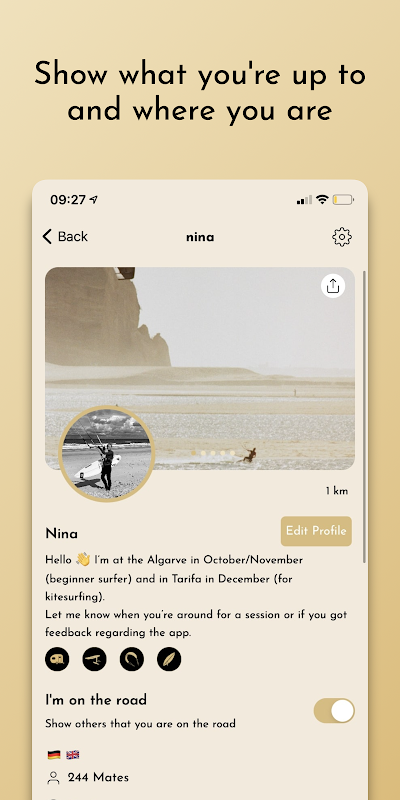Open Nina's circular profile picture
The width and height of the screenshot is (400, 800).
pos(107,454)
